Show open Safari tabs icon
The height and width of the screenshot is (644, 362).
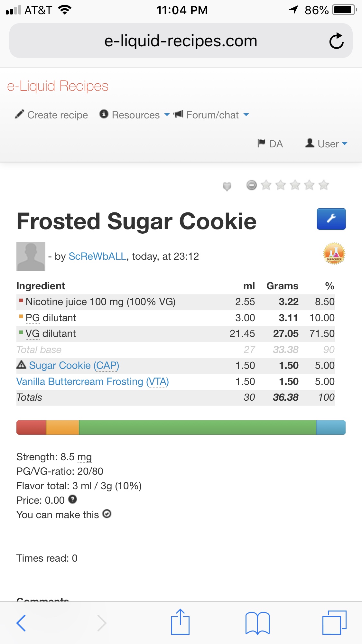(x=334, y=622)
